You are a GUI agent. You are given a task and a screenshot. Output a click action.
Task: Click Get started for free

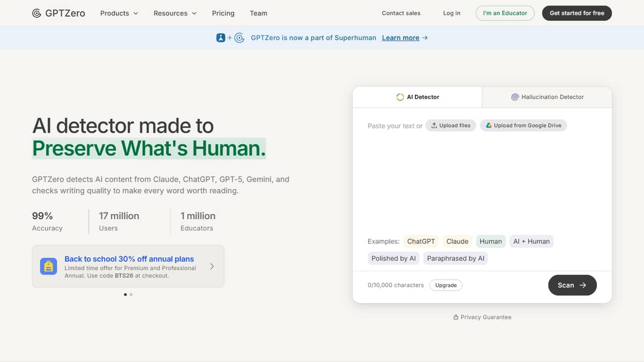click(577, 13)
